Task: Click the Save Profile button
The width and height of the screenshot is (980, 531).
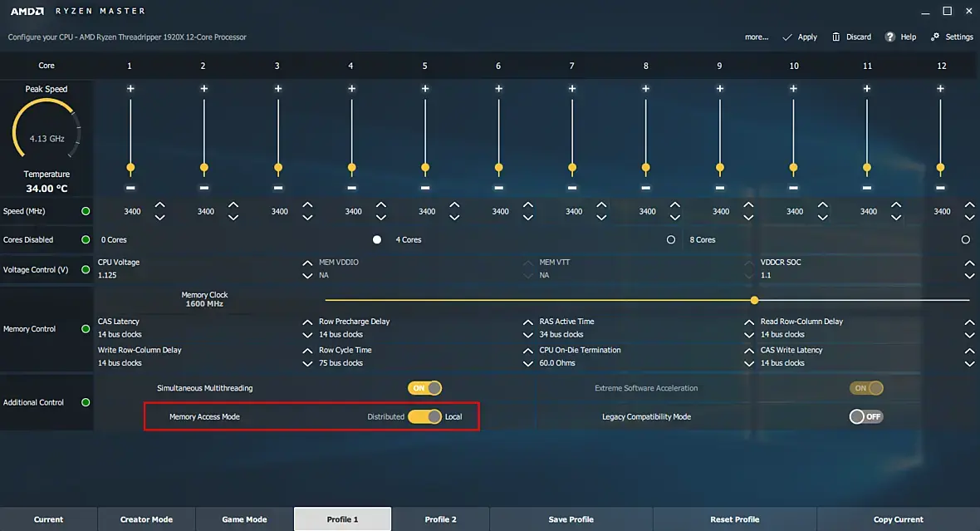Action: click(x=571, y=519)
